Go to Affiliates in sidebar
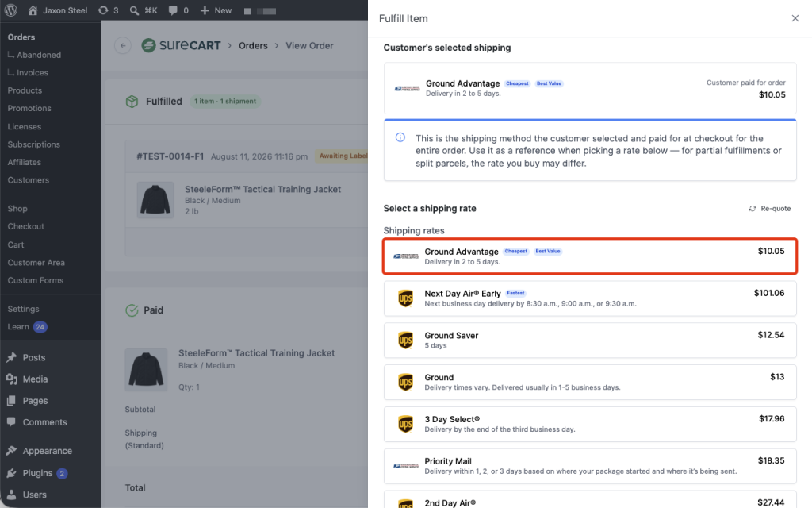The height and width of the screenshot is (508, 812). click(x=25, y=162)
